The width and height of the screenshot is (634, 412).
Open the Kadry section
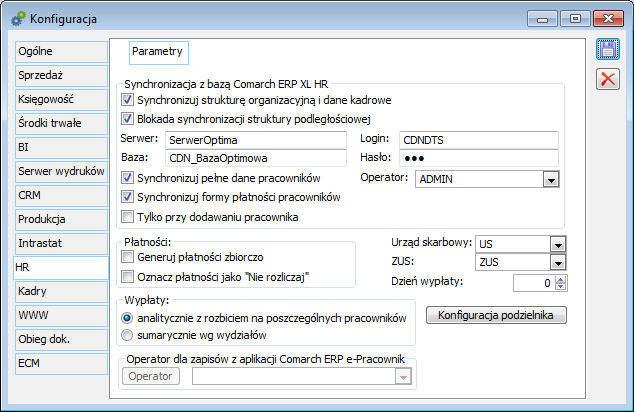pyautogui.click(x=61, y=291)
